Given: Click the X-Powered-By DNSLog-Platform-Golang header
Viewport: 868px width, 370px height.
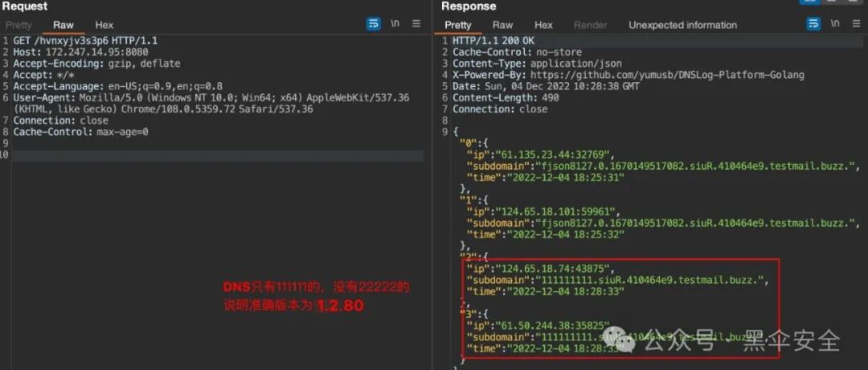Looking at the screenshot, I should tap(628, 75).
